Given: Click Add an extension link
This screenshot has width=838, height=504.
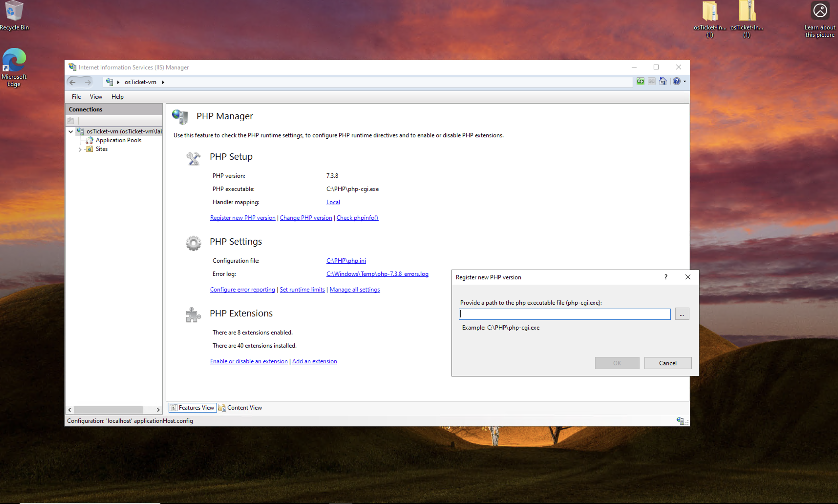Looking at the screenshot, I should (x=314, y=361).
